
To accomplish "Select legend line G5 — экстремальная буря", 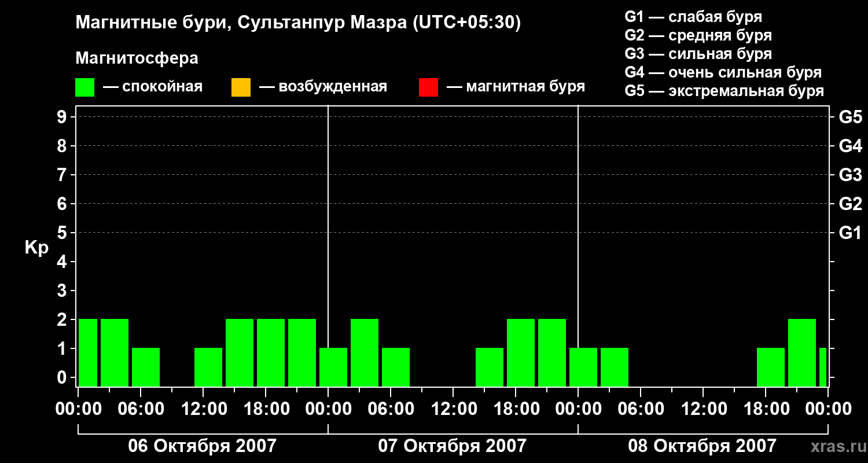I will [724, 91].
